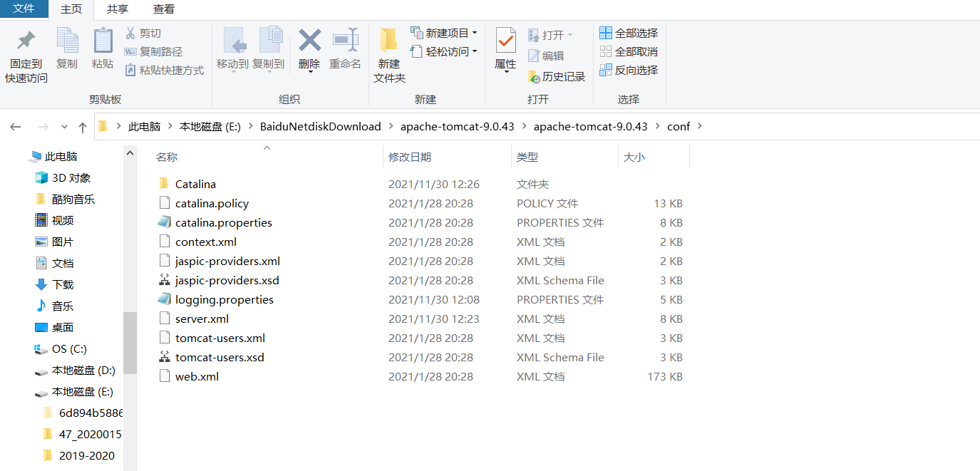Select the catalina.policy file
Viewport: 980px width, 471px height.
[212, 203]
